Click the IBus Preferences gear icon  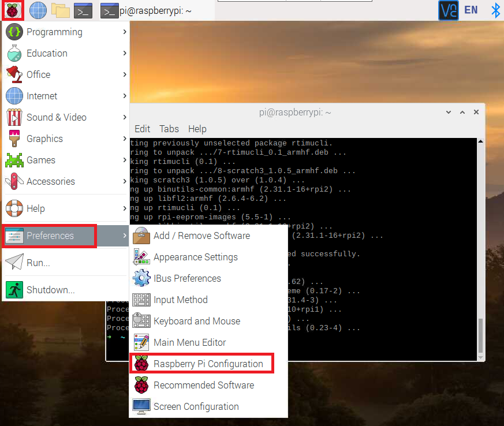coord(141,278)
